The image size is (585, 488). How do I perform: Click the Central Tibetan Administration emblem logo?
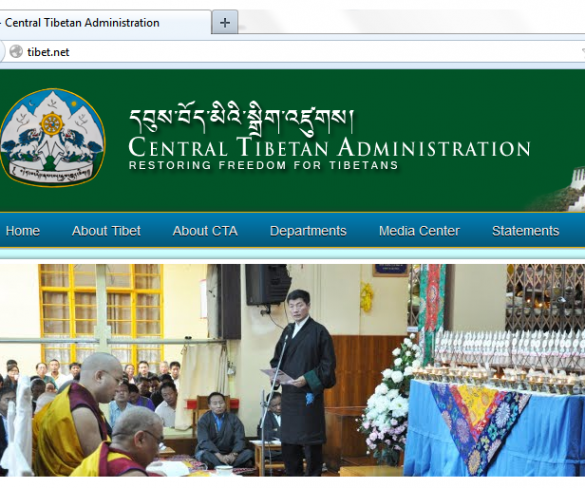(x=52, y=137)
